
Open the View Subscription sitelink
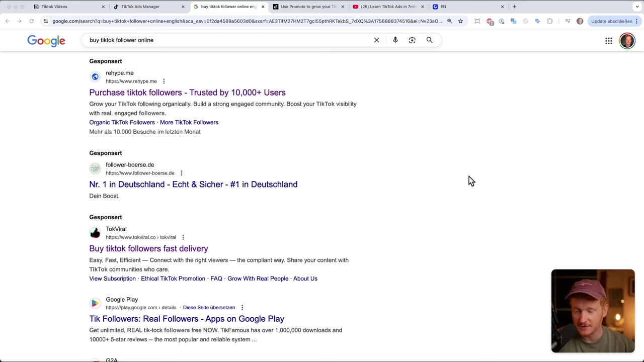click(112, 279)
